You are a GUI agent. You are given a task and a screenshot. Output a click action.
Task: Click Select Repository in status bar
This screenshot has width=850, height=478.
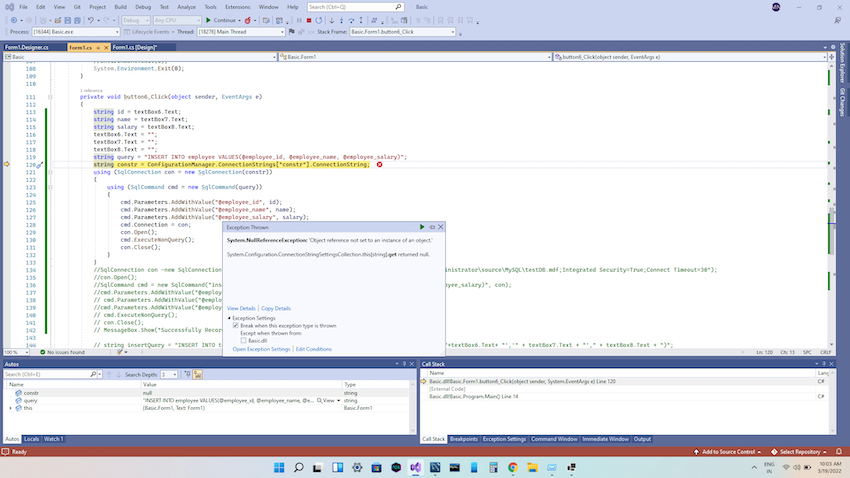(x=799, y=451)
